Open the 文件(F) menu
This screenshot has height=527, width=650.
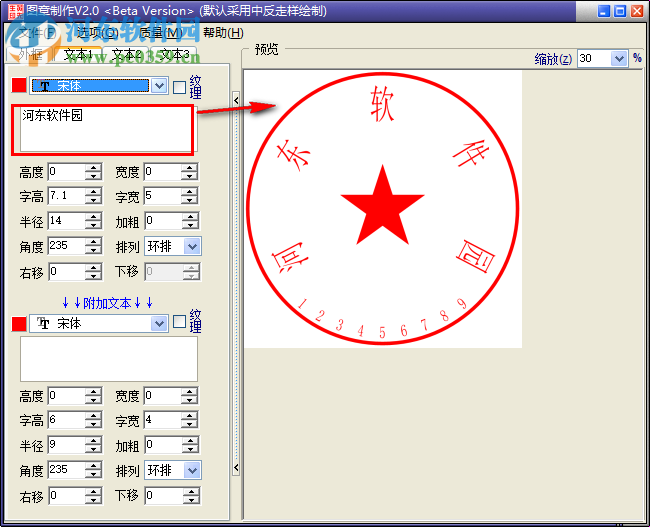[x=37, y=33]
